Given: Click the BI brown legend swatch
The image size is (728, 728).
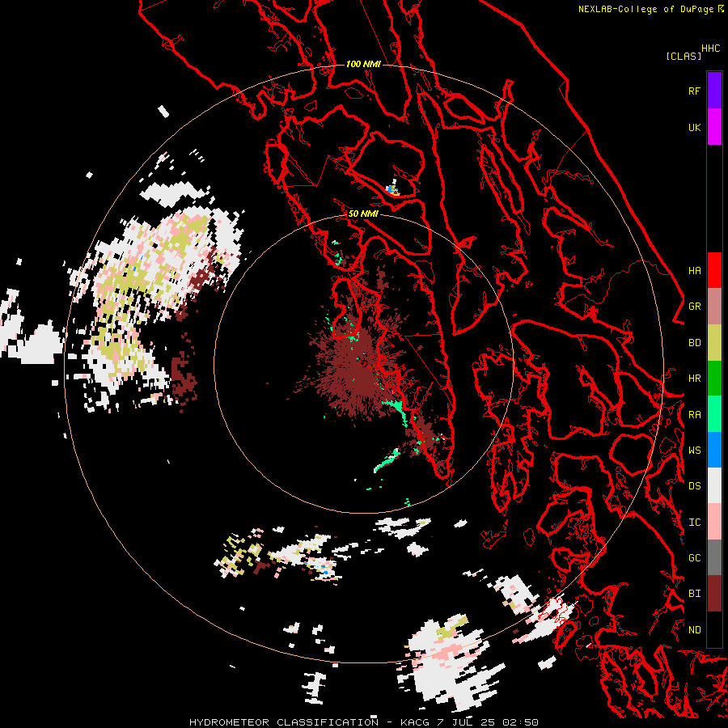Looking at the screenshot, I should pyautogui.click(x=714, y=594).
